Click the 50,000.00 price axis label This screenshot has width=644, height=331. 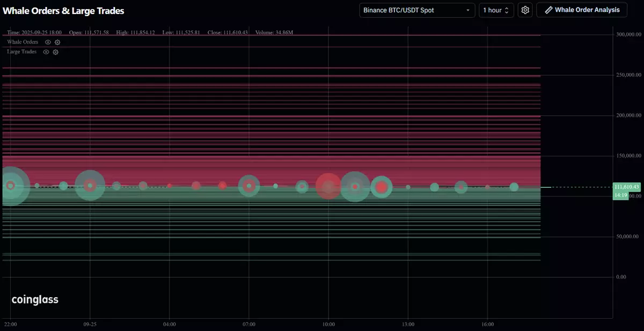[628, 237]
